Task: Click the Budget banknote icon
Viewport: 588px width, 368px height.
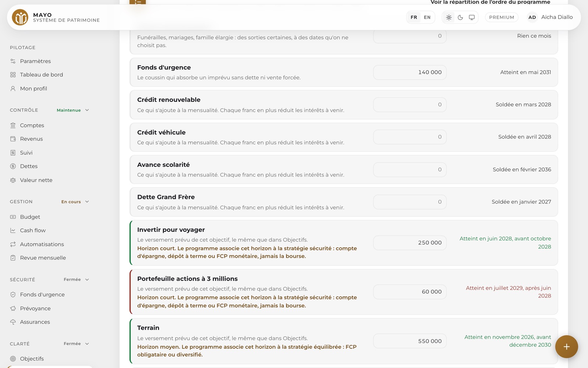Action: pos(13,217)
